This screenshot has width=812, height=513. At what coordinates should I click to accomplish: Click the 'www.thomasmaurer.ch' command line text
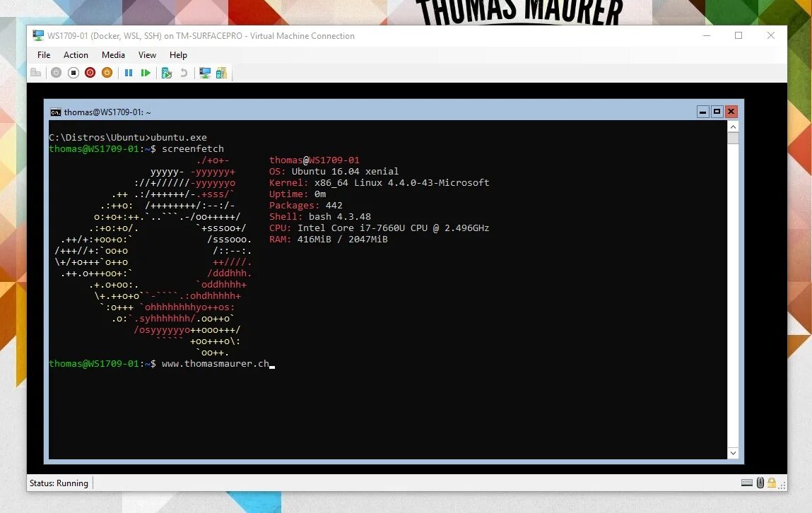tap(216, 364)
